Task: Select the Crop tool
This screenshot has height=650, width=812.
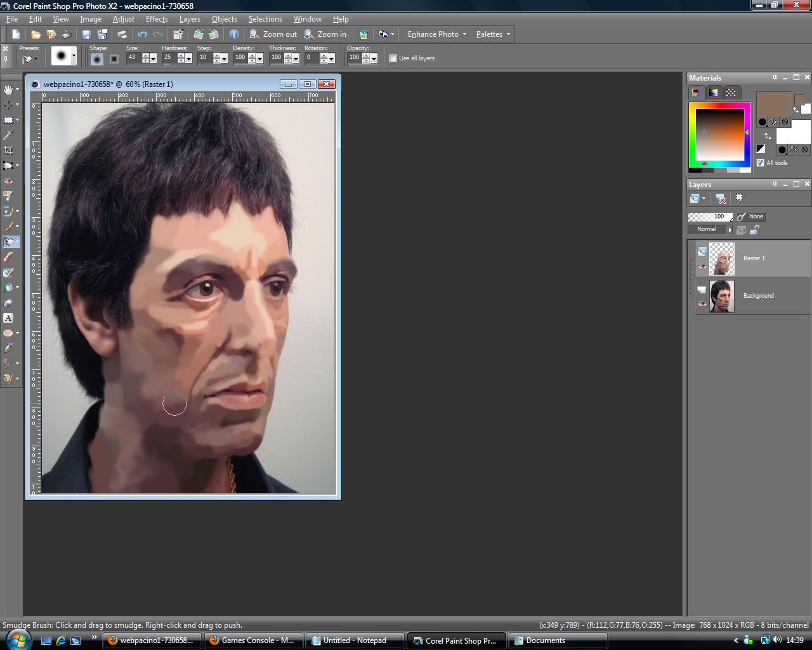Action: [x=8, y=150]
